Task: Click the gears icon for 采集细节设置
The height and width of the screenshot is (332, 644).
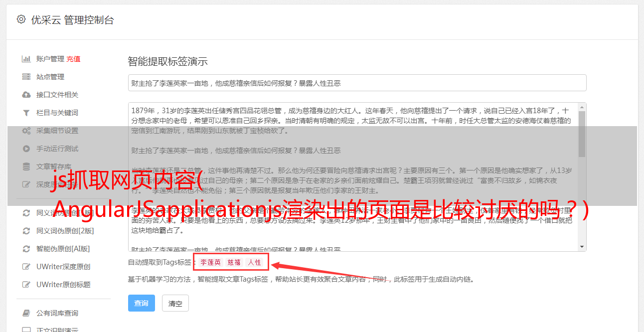Action: click(x=26, y=131)
